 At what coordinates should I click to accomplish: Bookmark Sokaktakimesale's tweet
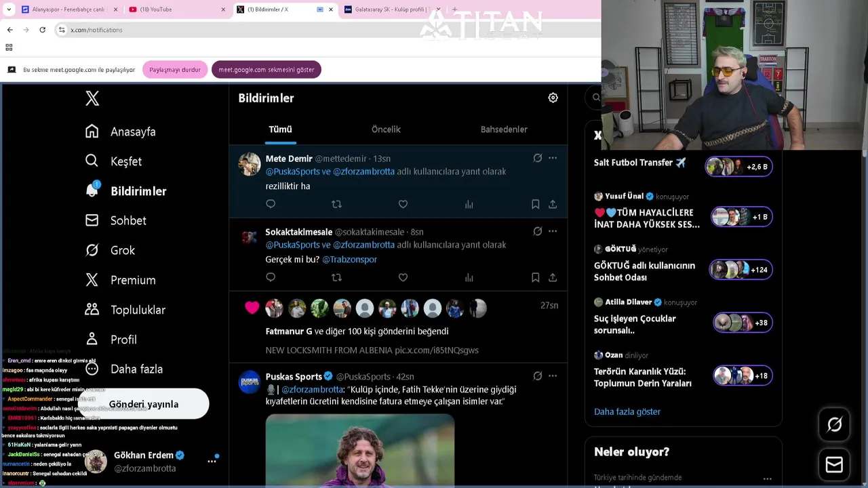tap(535, 277)
